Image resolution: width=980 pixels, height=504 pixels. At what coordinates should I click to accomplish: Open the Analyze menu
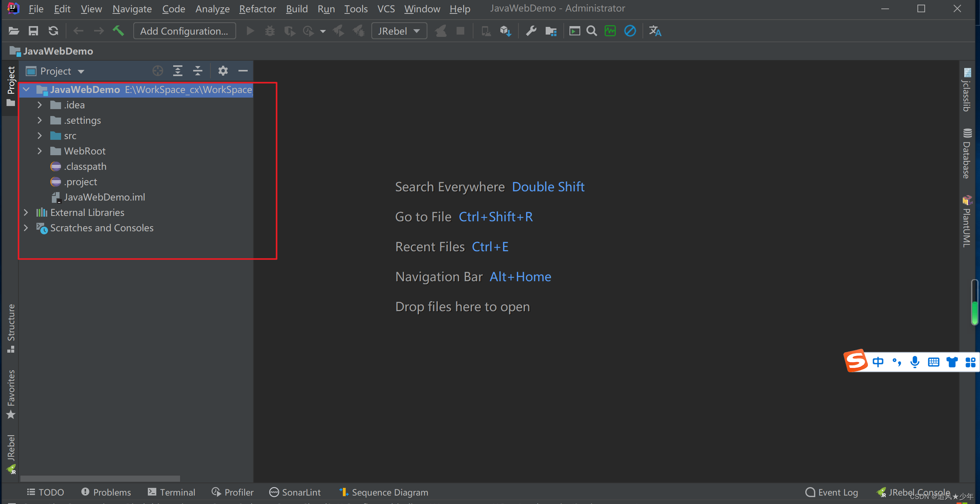[x=212, y=8]
